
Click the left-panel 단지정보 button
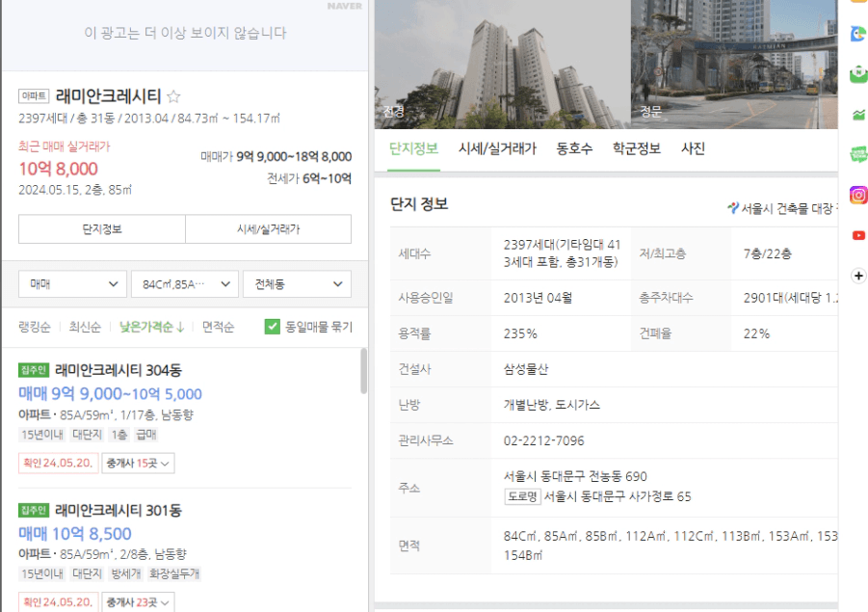click(x=102, y=229)
